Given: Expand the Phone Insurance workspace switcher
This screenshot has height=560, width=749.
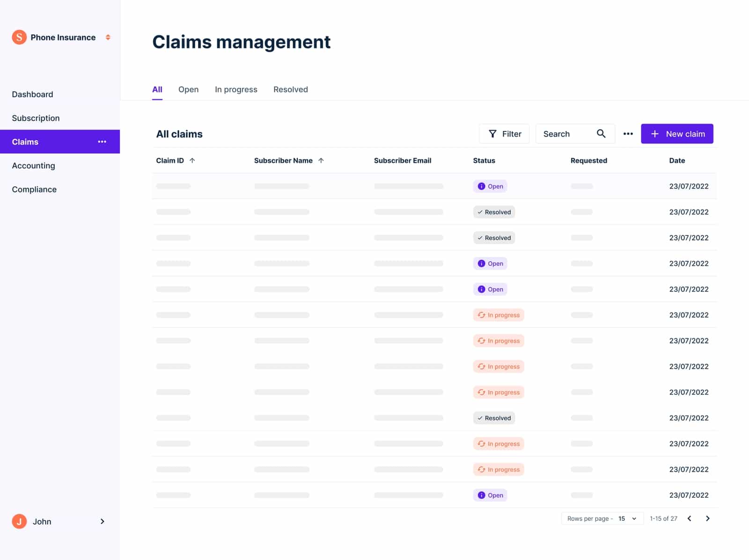Looking at the screenshot, I should coord(108,37).
